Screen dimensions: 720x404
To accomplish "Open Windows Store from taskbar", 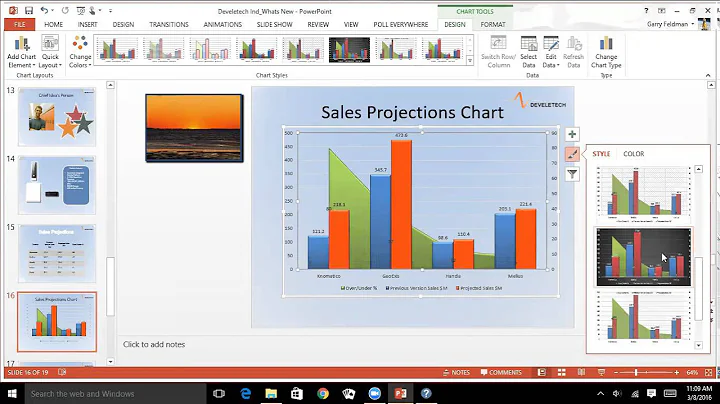I will [x=297, y=393].
